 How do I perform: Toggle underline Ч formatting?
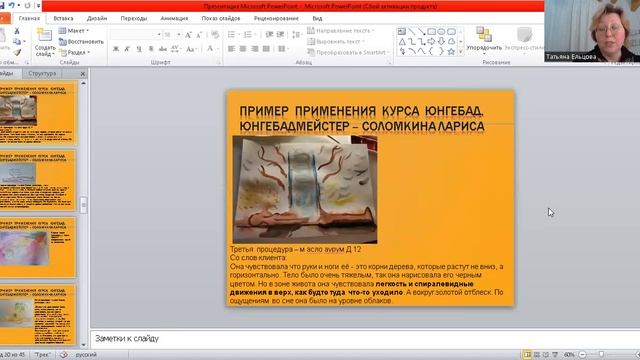(139, 49)
